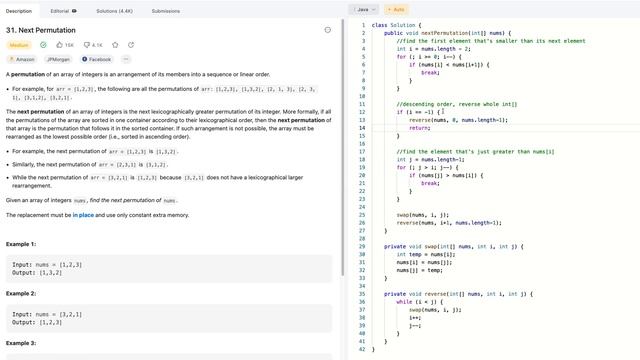
Task: Click the '31. Next Permutation' title
Action: pyautogui.click(x=41, y=30)
